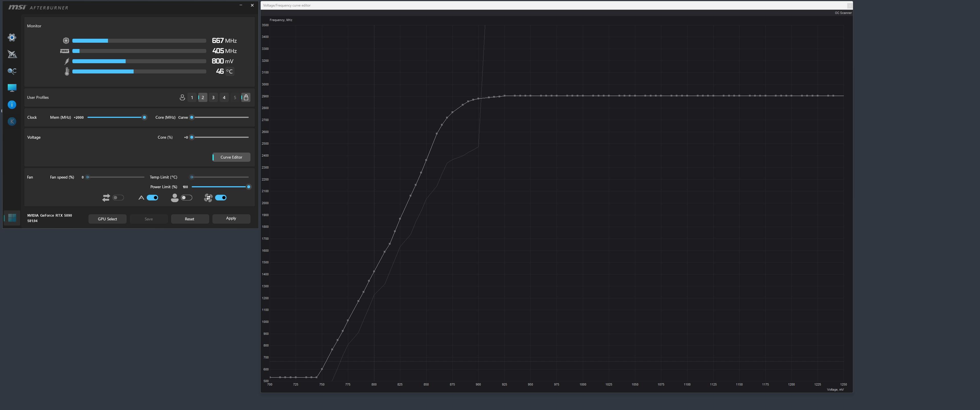Open Afterburner settings gear icon
This screenshot has height=410, width=980.
point(12,37)
